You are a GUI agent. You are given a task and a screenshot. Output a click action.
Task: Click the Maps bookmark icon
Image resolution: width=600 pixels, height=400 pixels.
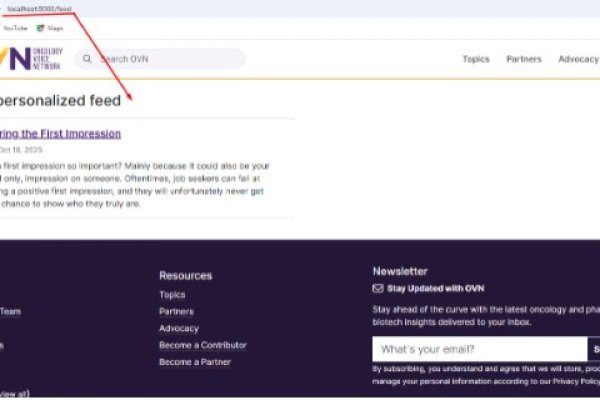[41, 28]
